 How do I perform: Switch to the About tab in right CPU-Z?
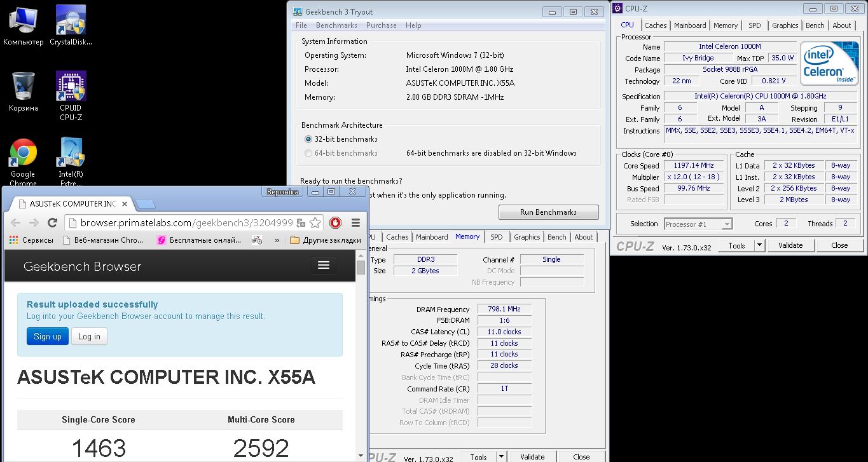click(x=841, y=25)
